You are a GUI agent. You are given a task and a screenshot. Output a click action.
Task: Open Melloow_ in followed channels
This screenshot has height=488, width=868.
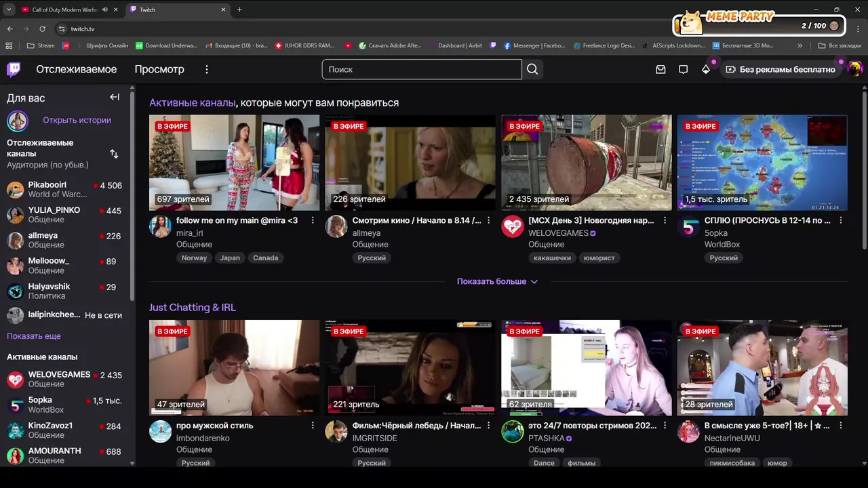(64, 266)
